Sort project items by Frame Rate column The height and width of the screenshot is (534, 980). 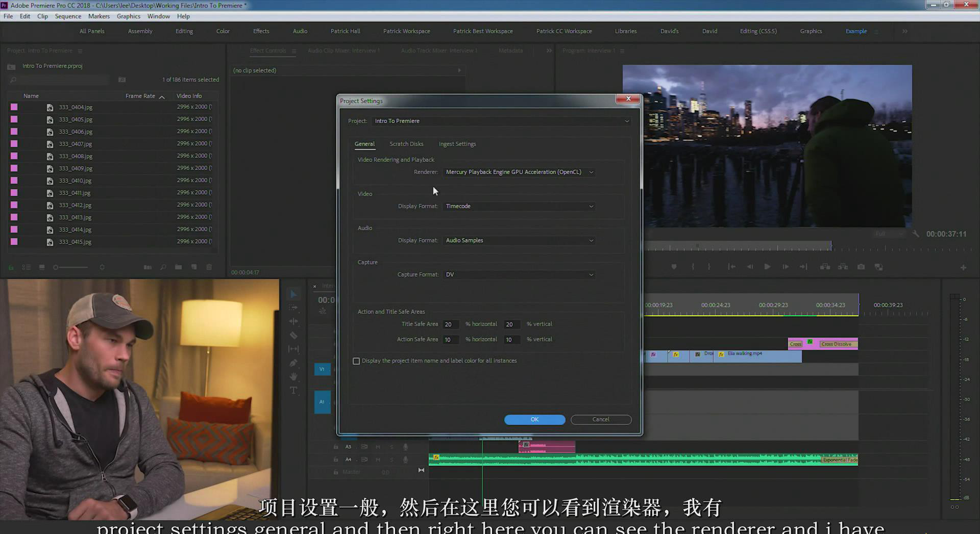point(140,96)
